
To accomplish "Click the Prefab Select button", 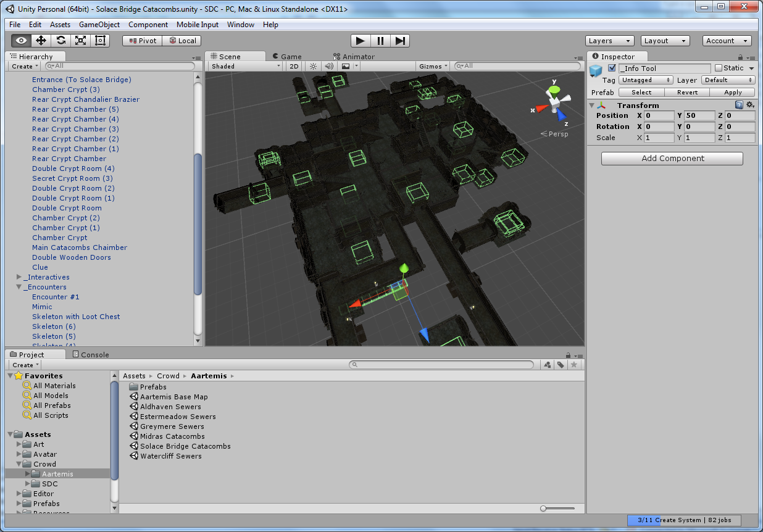I will pos(641,93).
